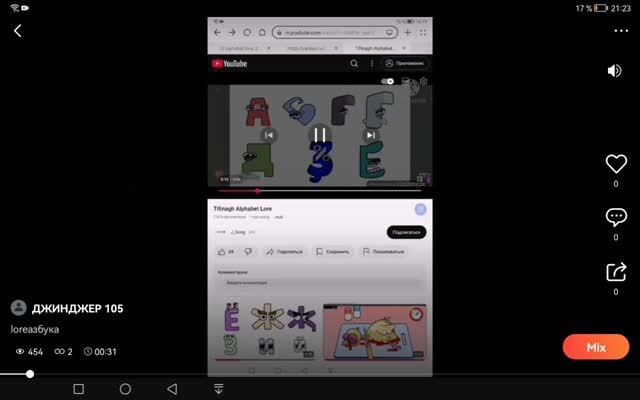This screenshot has width=640, height=400.
Task: Tap the browser address bar in the recording
Action: [x=334, y=32]
